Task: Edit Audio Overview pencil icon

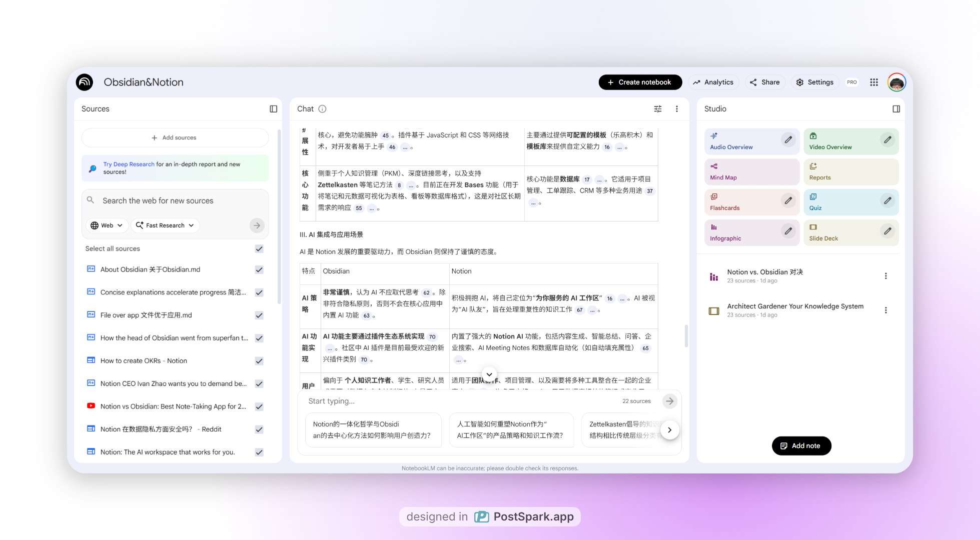Action: tap(788, 140)
